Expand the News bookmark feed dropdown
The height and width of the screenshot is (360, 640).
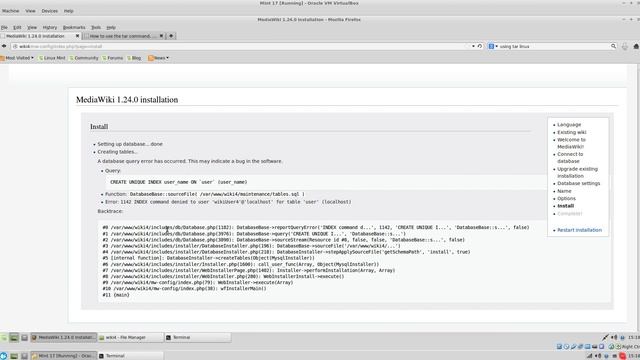tap(158, 58)
